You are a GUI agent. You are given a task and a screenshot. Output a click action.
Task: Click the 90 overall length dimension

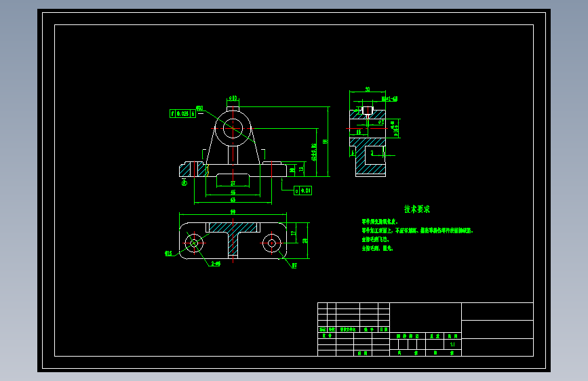tap(233, 212)
